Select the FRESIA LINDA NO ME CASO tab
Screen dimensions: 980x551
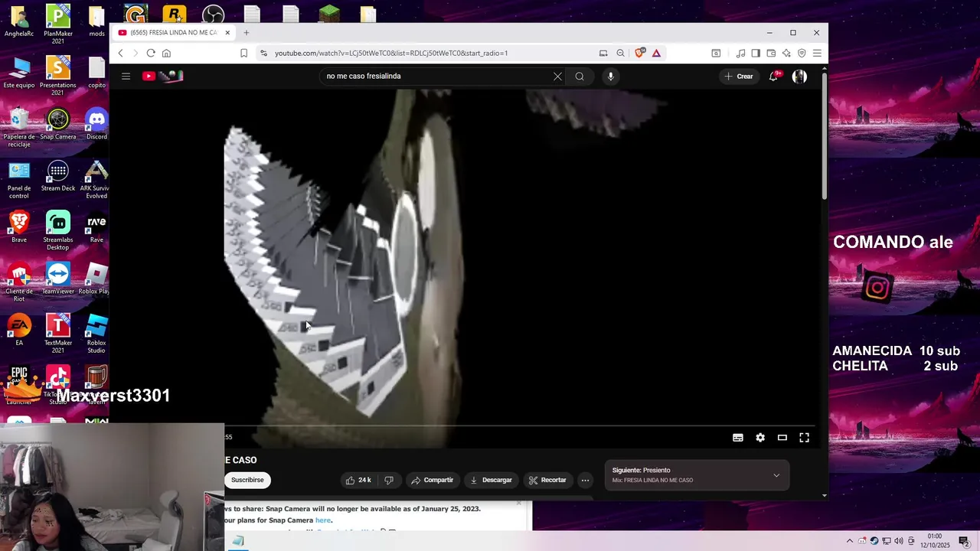(x=175, y=33)
